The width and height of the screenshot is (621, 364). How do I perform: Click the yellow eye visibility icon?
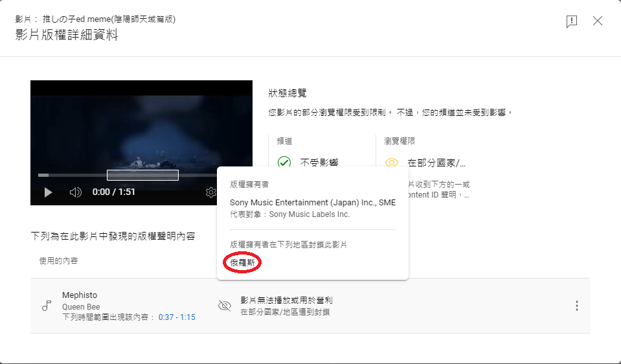pyautogui.click(x=391, y=163)
